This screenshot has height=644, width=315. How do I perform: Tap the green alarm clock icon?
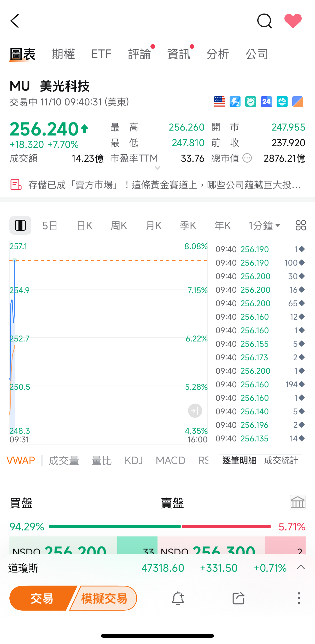point(251,102)
